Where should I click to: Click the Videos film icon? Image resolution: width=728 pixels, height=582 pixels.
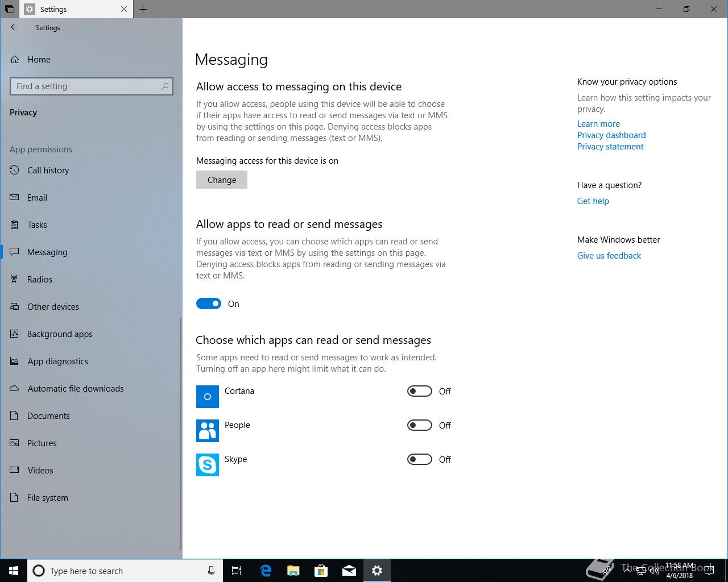[x=15, y=471]
